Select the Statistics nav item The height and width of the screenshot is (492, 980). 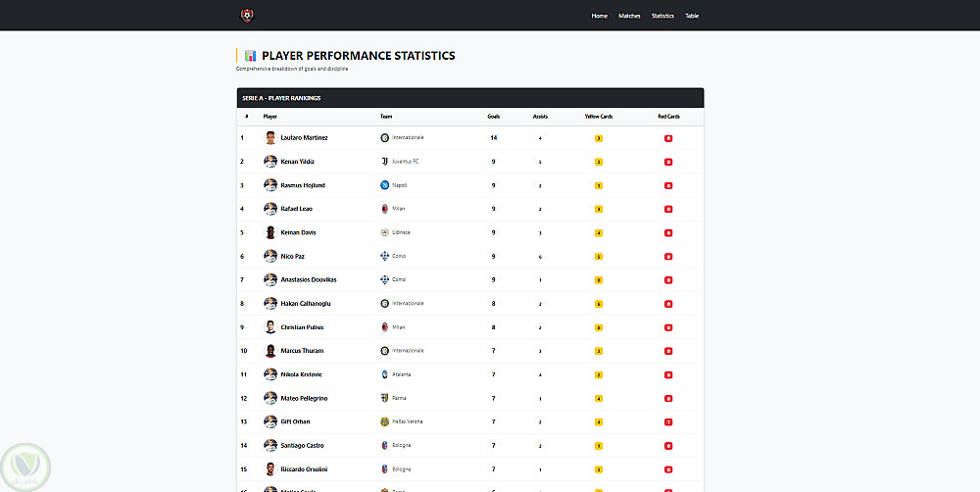(x=662, y=16)
